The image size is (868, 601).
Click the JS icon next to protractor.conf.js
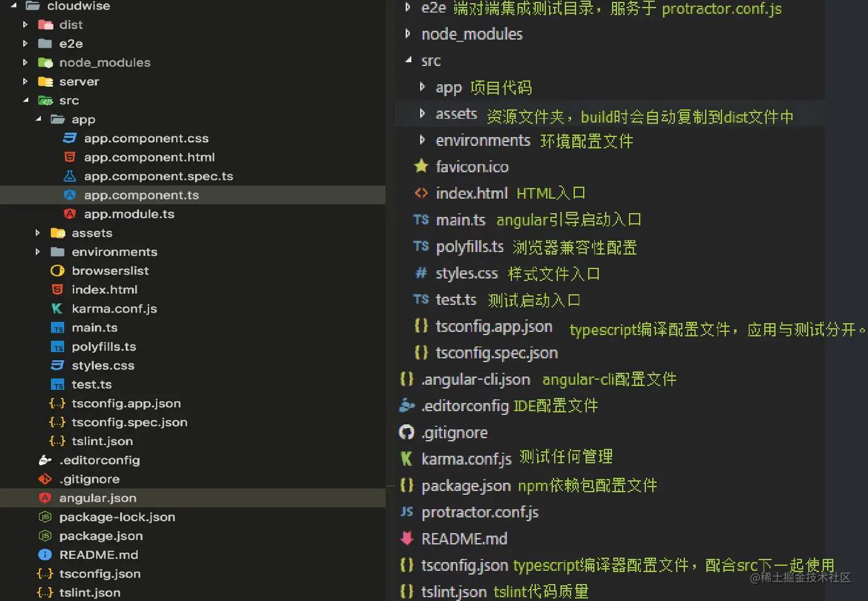point(406,512)
